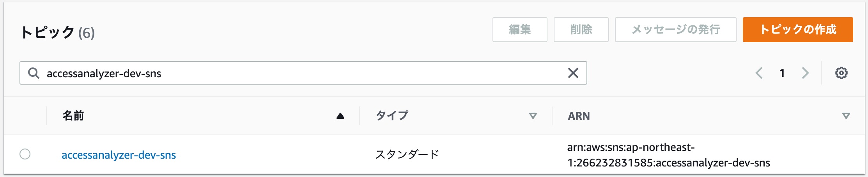Click メッセージの発行 button
Viewport: 868px width, 177px height.
676,30
